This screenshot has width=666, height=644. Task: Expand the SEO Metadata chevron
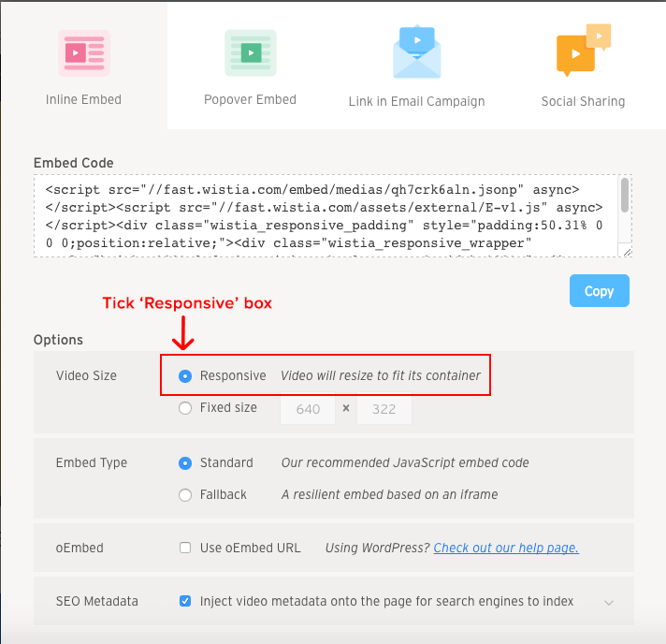click(609, 603)
